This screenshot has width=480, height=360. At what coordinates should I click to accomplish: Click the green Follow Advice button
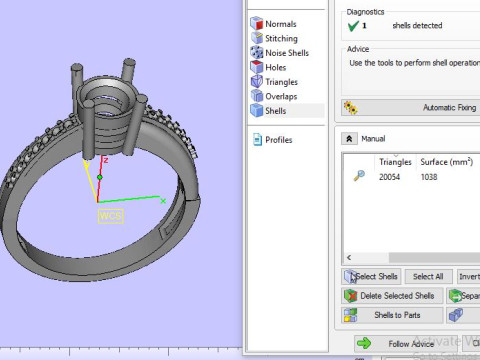(x=406, y=344)
